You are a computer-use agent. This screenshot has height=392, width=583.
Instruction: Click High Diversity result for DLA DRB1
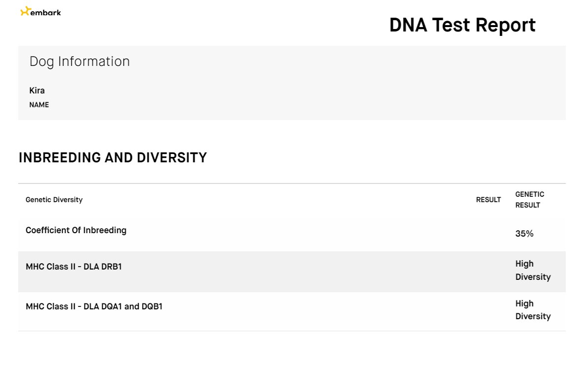[533, 270]
